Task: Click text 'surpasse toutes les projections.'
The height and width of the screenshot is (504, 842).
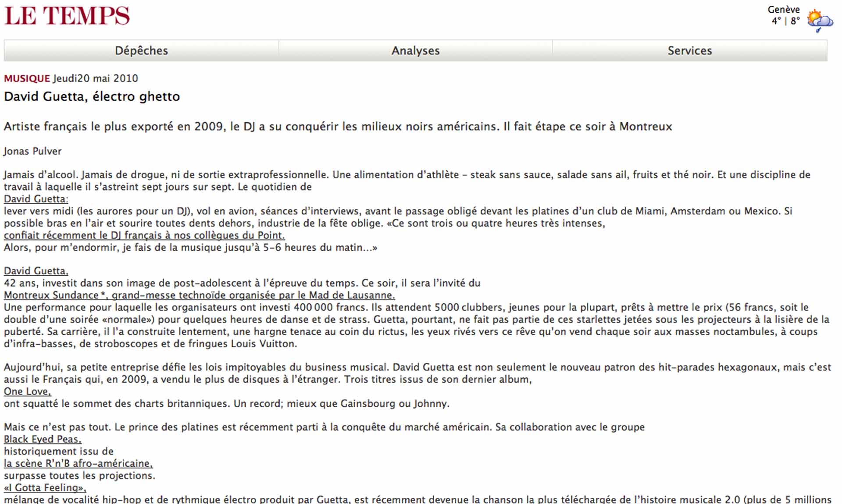Action: (80, 476)
